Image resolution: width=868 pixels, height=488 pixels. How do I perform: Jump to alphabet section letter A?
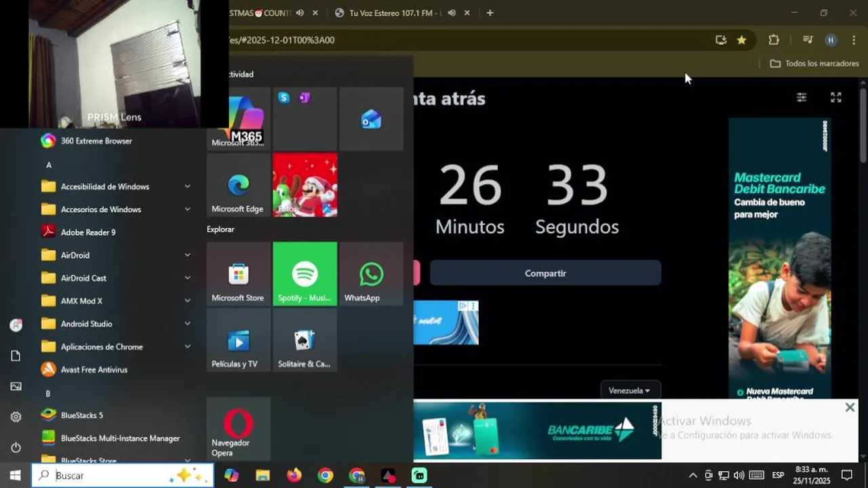[49, 165]
